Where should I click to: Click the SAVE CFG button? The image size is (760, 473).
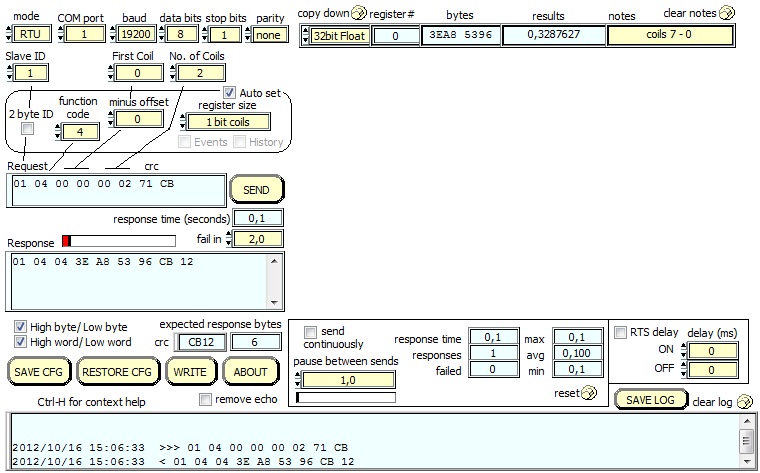click(x=39, y=372)
